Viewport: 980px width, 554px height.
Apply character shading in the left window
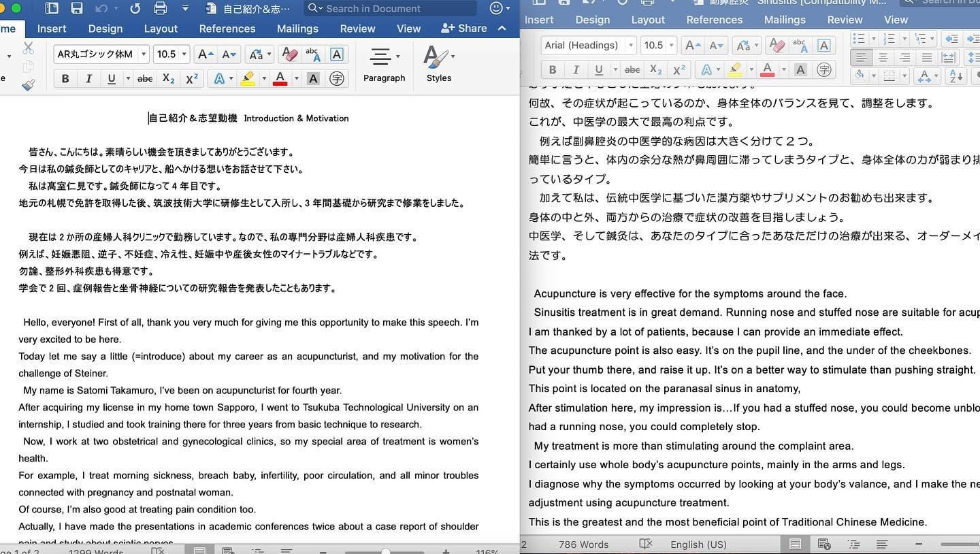[x=313, y=79]
